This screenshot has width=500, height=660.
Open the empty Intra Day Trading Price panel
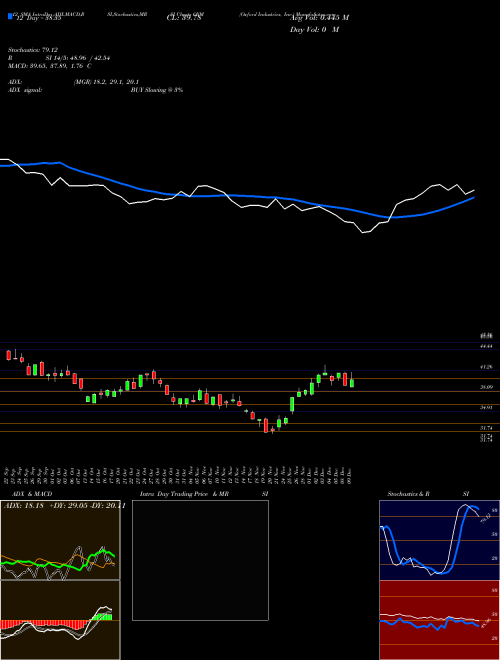point(200,560)
